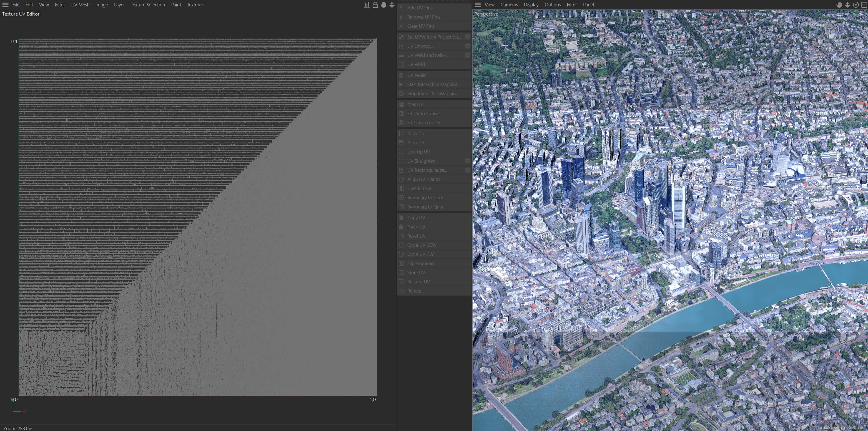Click the Mirror U icon

point(401,133)
